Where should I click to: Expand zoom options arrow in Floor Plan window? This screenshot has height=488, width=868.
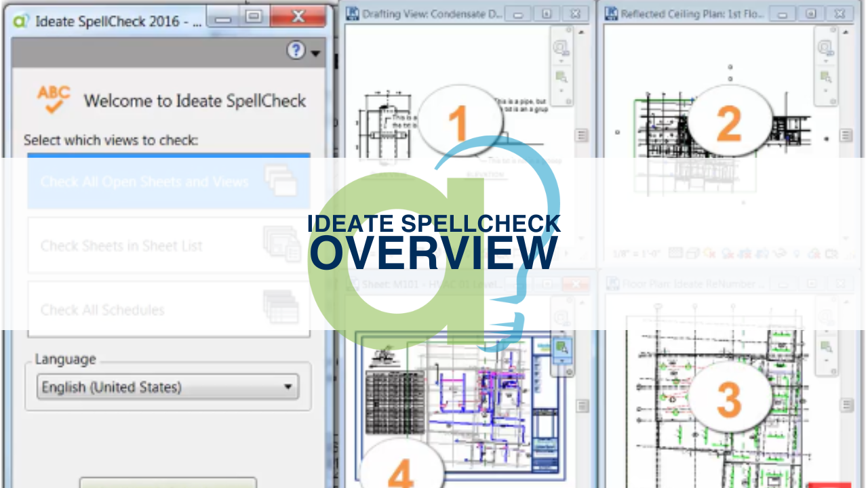[x=826, y=361]
